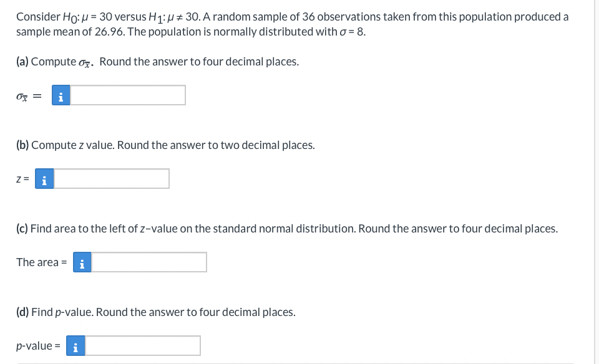
Task: Click the p-value answer input field
Action: coord(142,346)
